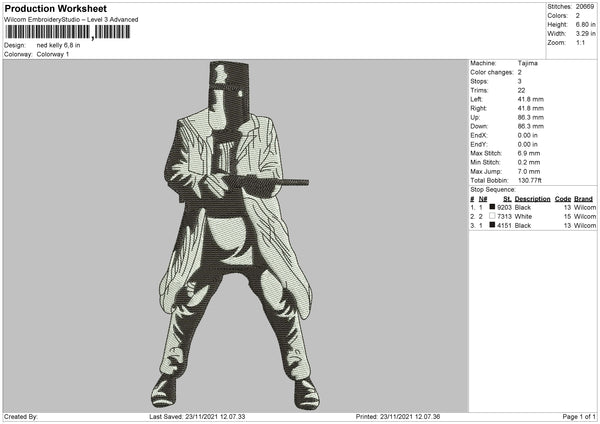Viewport: 600px width, 424px height.
Task: Click the Left value '41.8 mm'
Action: tap(531, 99)
